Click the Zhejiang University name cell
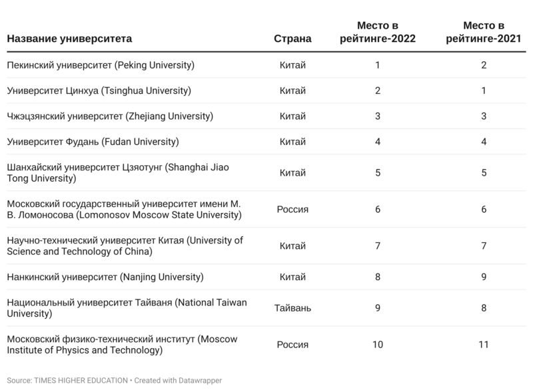 [x=110, y=116]
